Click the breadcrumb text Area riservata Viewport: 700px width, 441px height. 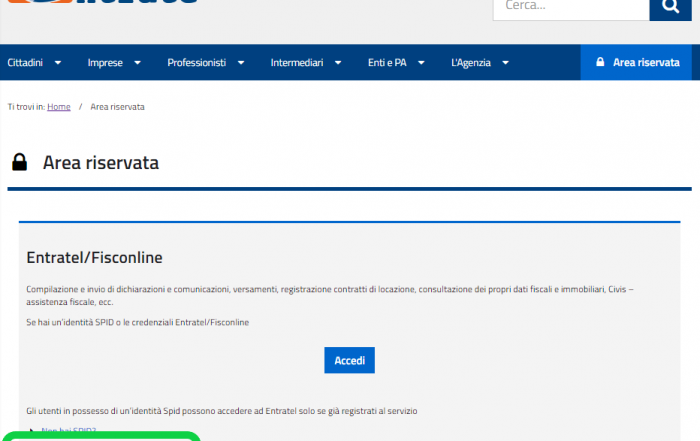pyautogui.click(x=117, y=107)
